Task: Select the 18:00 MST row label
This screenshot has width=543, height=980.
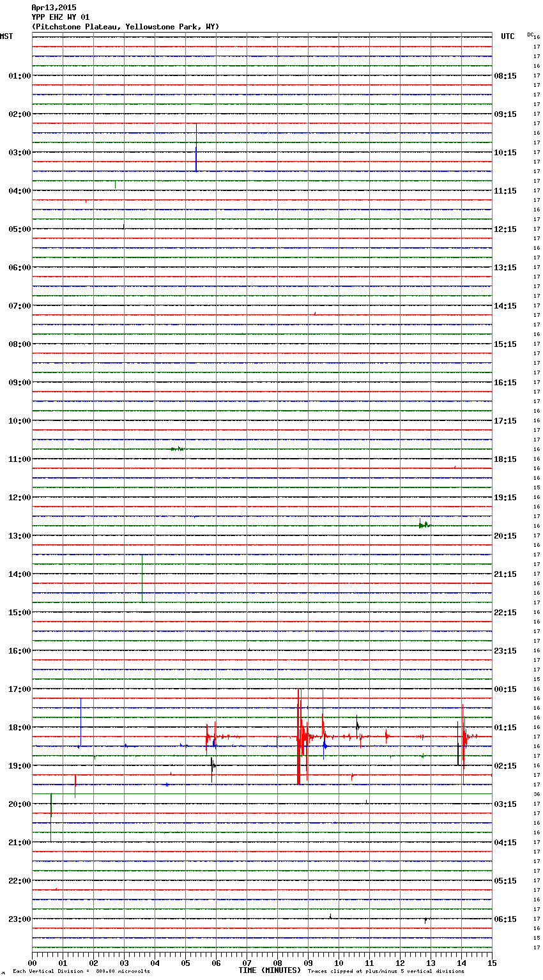Action: [20, 728]
